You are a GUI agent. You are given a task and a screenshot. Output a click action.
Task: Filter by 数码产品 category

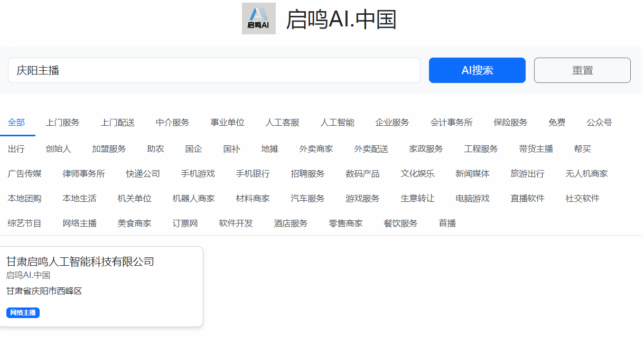click(363, 173)
